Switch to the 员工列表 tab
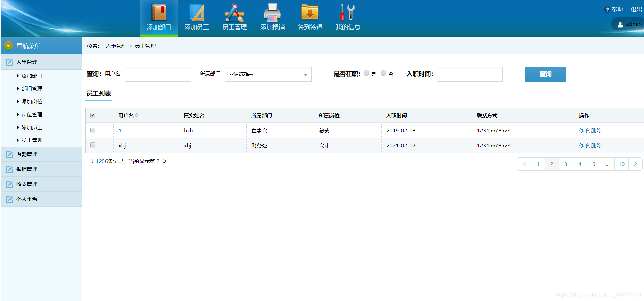Viewport: 644px width, 301px height. pyautogui.click(x=99, y=93)
